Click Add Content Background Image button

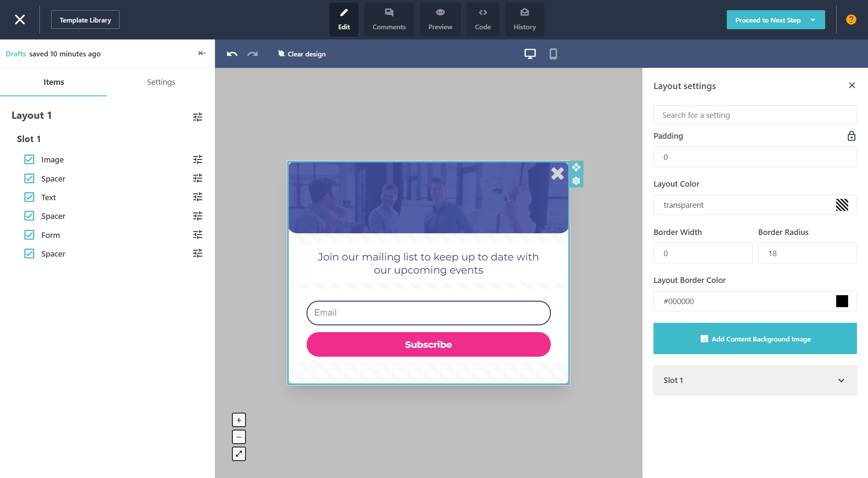pyautogui.click(x=755, y=338)
